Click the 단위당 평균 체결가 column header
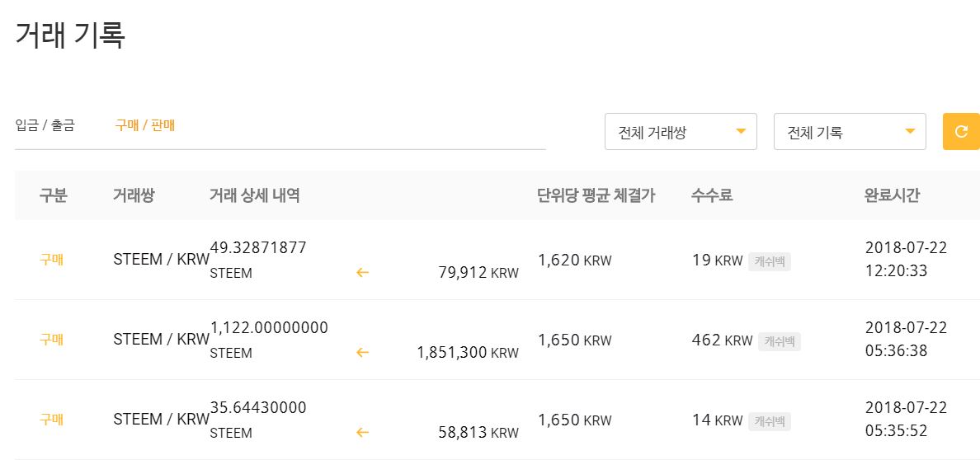This screenshot has width=980, height=460. click(x=596, y=195)
